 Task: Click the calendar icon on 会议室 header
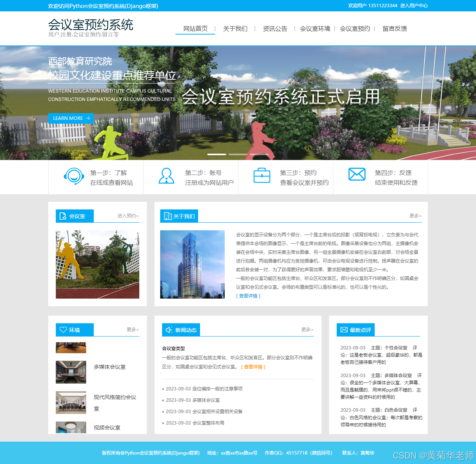[63, 216]
